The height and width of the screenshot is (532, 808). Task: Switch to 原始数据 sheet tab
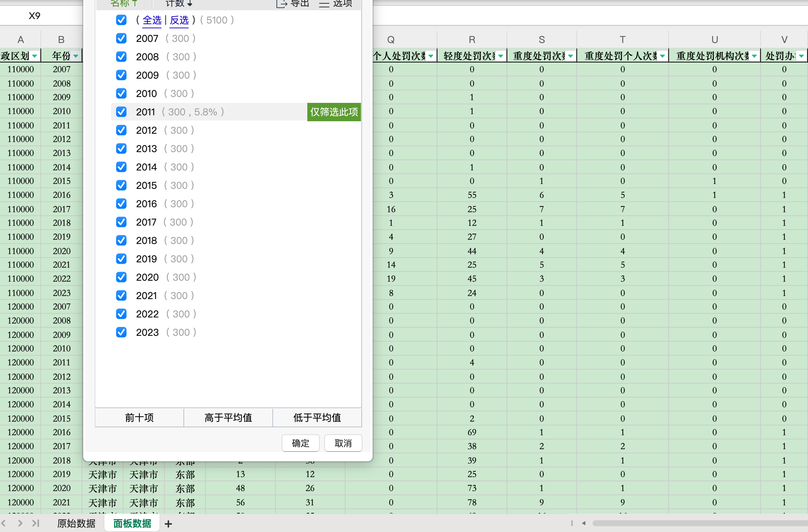pyautogui.click(x=76, y=523)
